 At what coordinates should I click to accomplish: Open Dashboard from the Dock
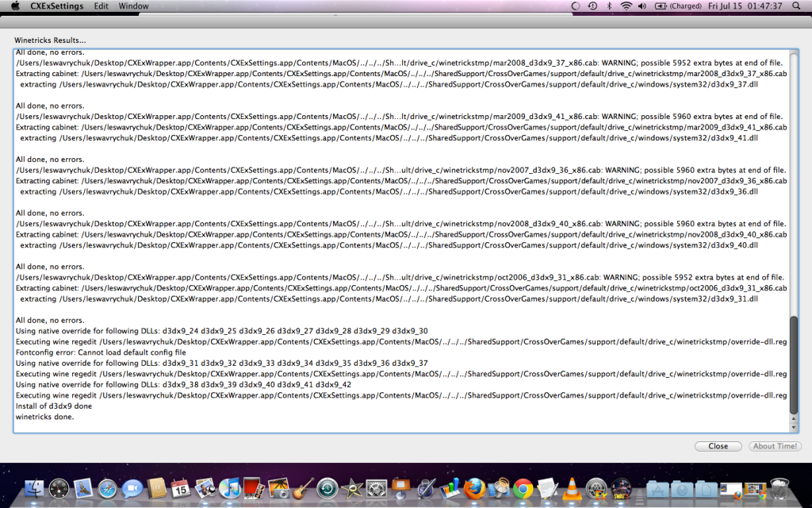pyautogui.click(x=59, y=489)
